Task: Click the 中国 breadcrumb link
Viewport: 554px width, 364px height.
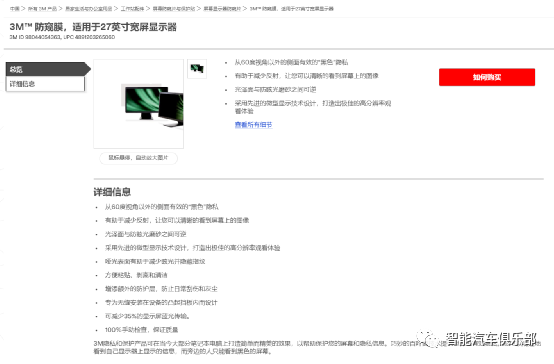Action: [x=14, y=8]
